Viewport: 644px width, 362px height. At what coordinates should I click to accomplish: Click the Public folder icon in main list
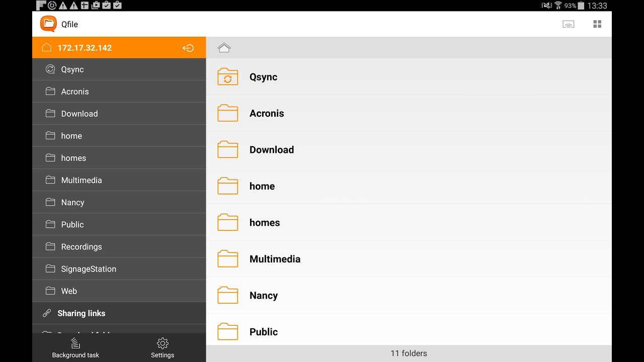pyautogui.click(x=228, y=332)
